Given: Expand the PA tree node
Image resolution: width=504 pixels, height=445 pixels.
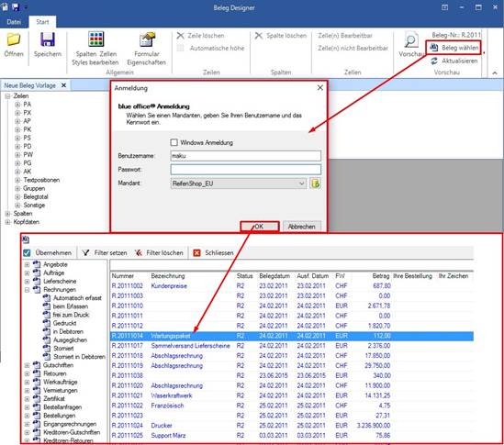Looking at the screenshot, I should click(x=17, y=105).
